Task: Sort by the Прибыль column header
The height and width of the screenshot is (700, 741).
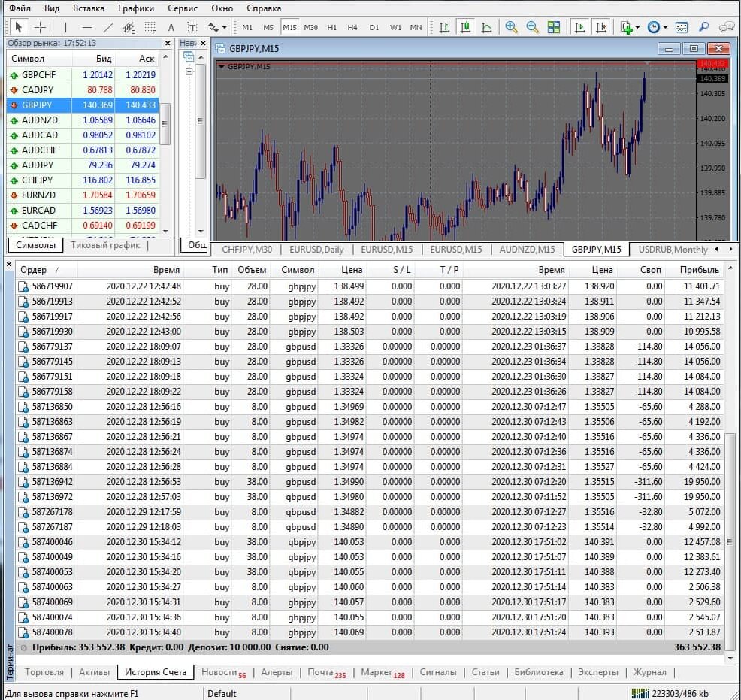Action: [700, 270]
